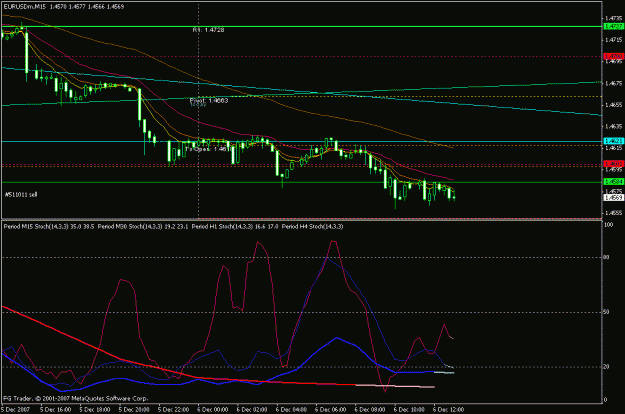
Task: Click the #511011 sell order label
Action: [21, 194]
